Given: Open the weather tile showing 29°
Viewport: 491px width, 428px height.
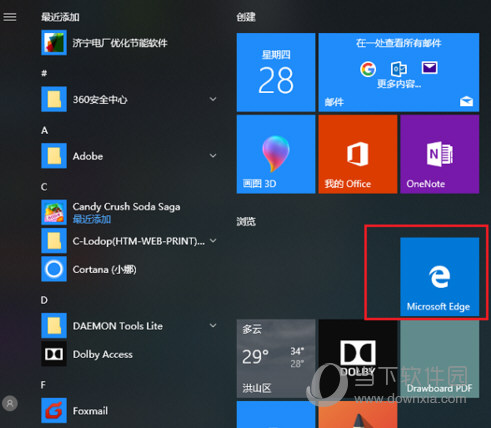Looking at the screenshot, I should (x=276, y=359).
